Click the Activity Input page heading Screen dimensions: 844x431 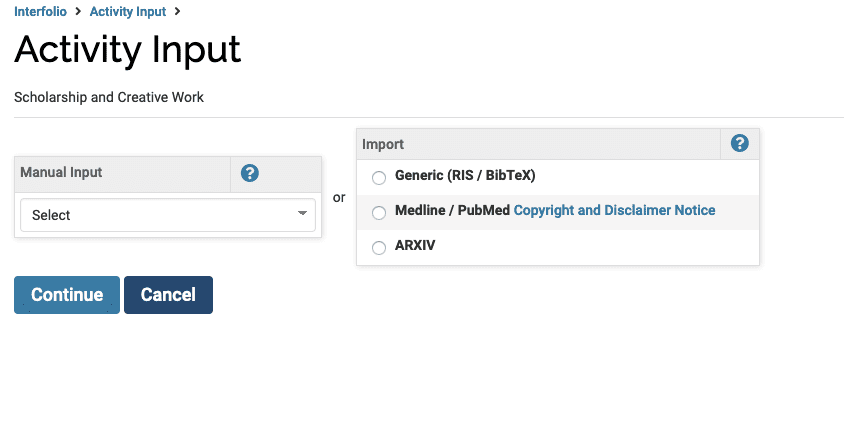(x=128, y=50)
